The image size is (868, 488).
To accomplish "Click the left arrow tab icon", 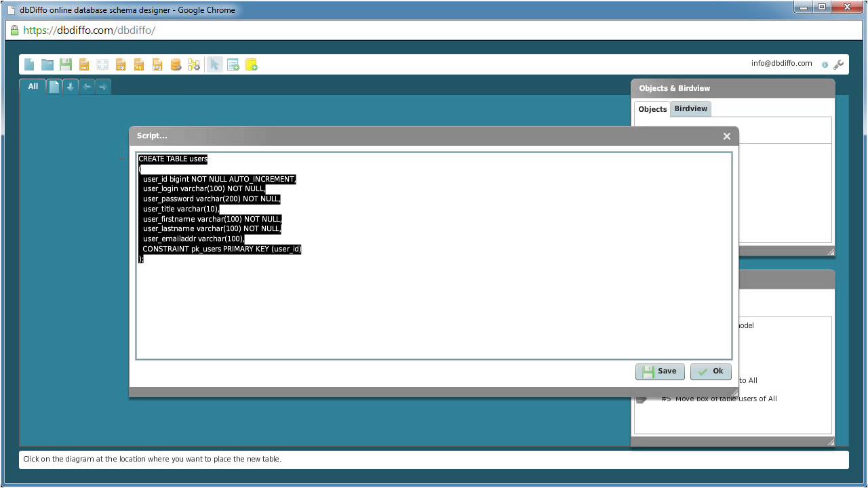I will (87, 87).
